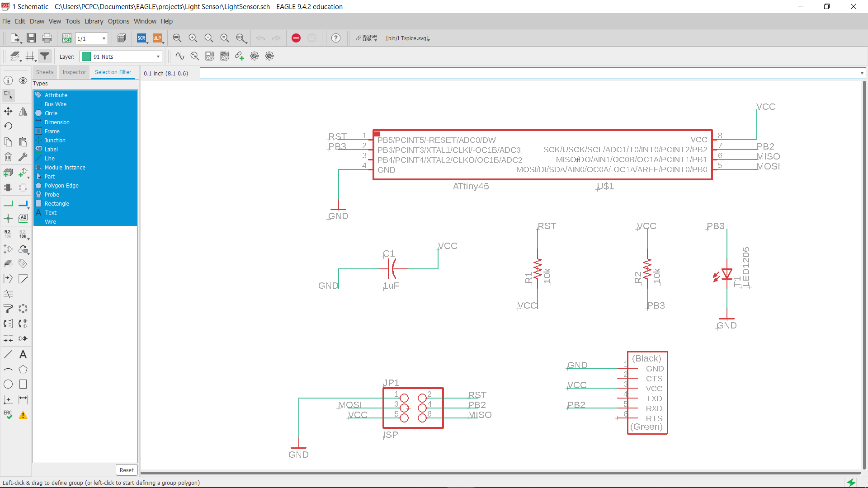Run the ERC check tool
868x488 pixels.
coord(8,415)
